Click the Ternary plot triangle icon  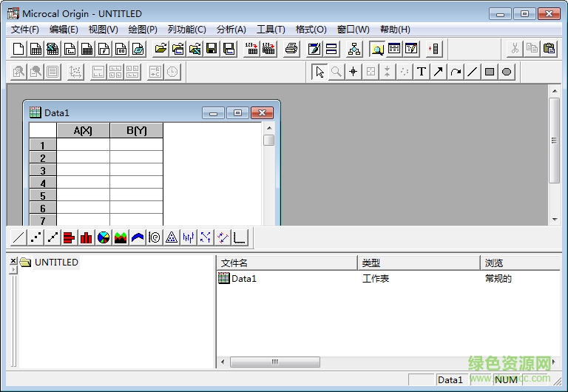click(172, 237)
